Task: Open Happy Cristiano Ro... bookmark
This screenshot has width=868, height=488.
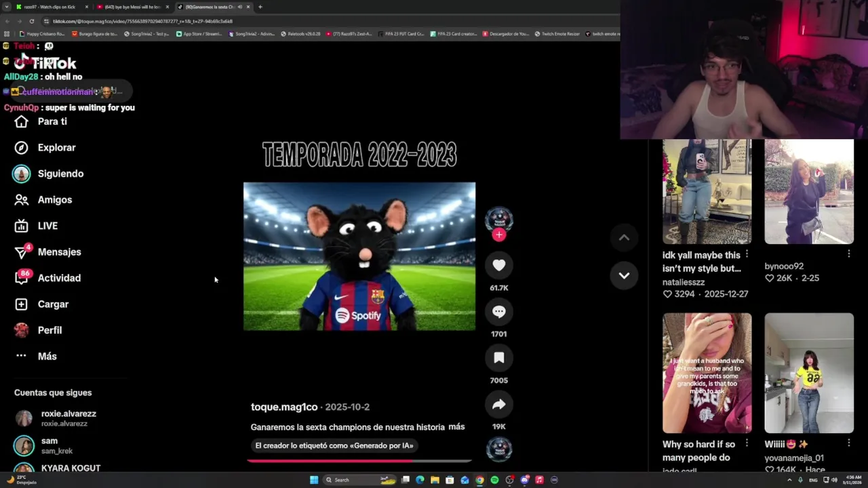Action: (x=42, y=34)
